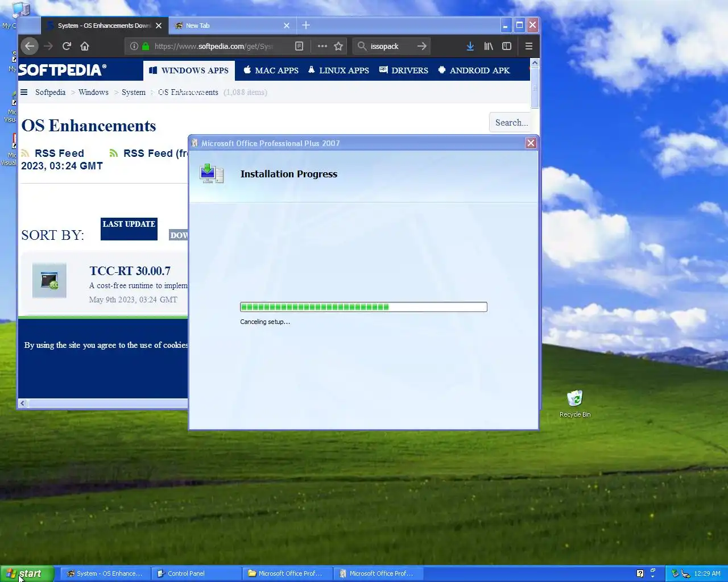Bookmark this page with the star icon
Viewport: 728px width, 582px height.
click(x=338, y=46)
